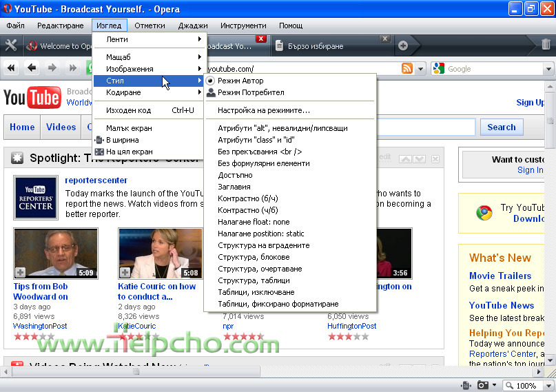Open the camera icon dropdown arrow

point(494,385)
